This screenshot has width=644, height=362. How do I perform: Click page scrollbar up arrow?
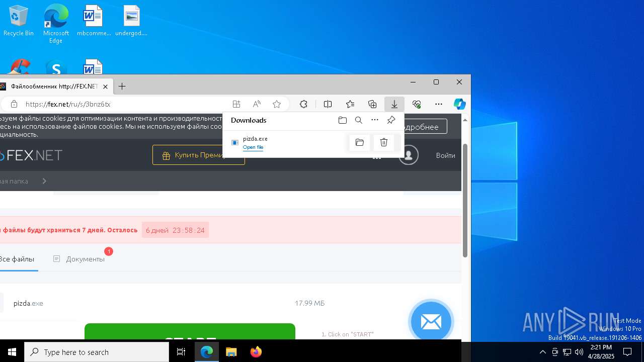coord(465,120)
